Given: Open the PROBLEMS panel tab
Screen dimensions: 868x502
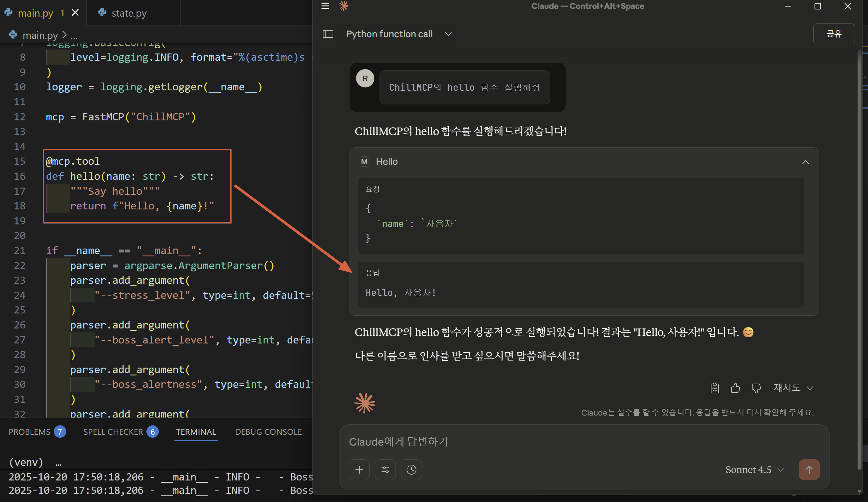Looking at the screenshot, I should pyautogui.click(x=30, y=432).
